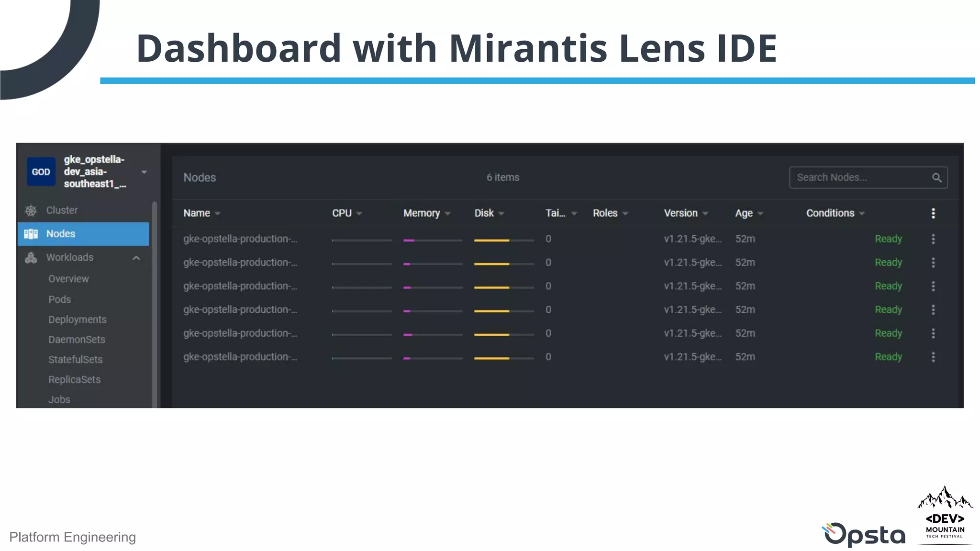Click the first node's Memory usage bar
This screenshot has height=551, width=980.
[433, 240]
